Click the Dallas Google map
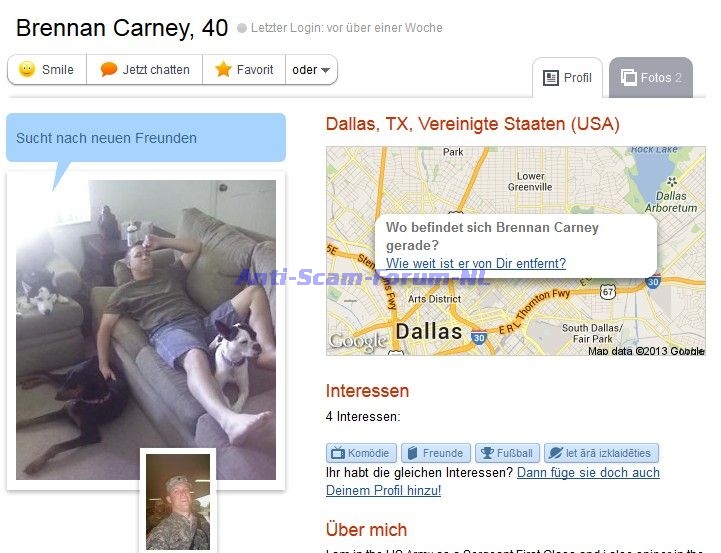The image size is (721, 553). click(515, 251)
